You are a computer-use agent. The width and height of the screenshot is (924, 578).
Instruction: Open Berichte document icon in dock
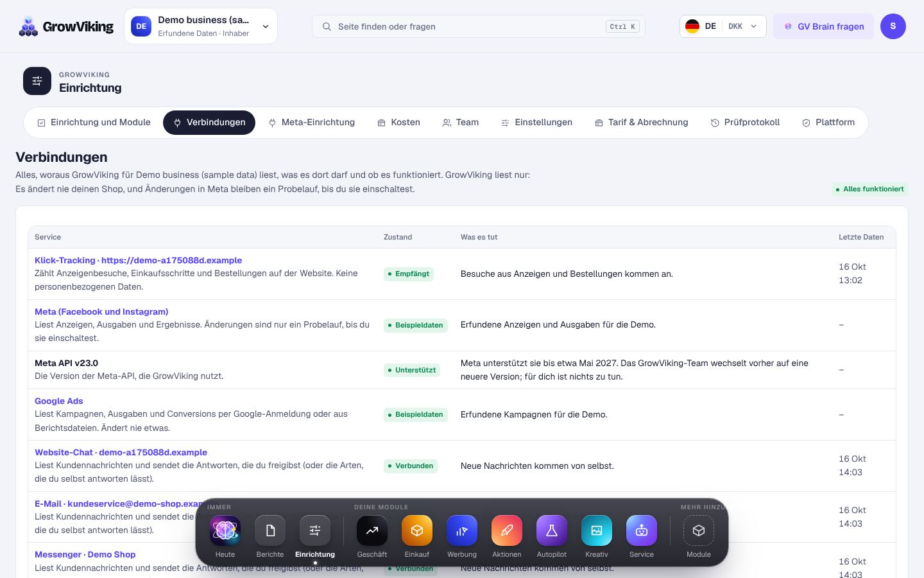point(270,530)
